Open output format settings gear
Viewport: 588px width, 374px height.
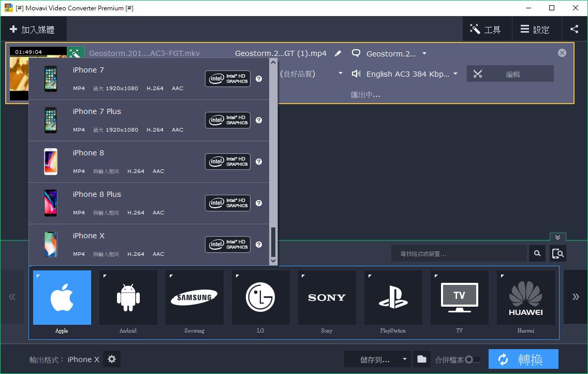pyautogui.click(x=112, y=359)
